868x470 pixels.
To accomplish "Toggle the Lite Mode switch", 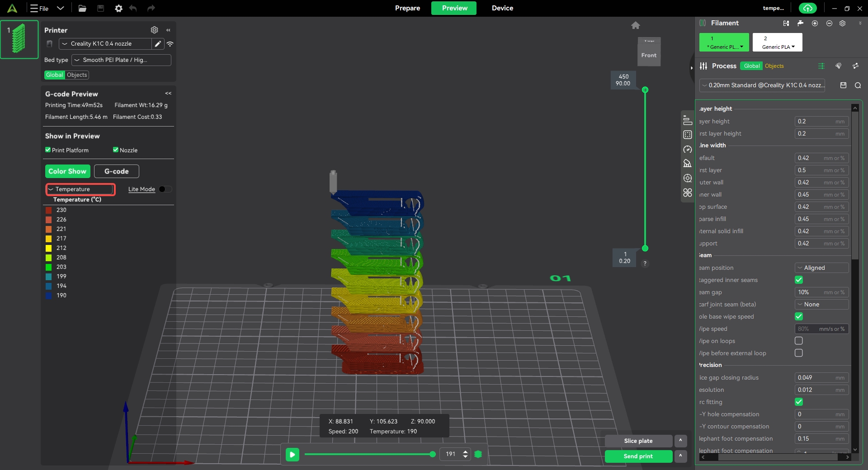I will (165, 189).
